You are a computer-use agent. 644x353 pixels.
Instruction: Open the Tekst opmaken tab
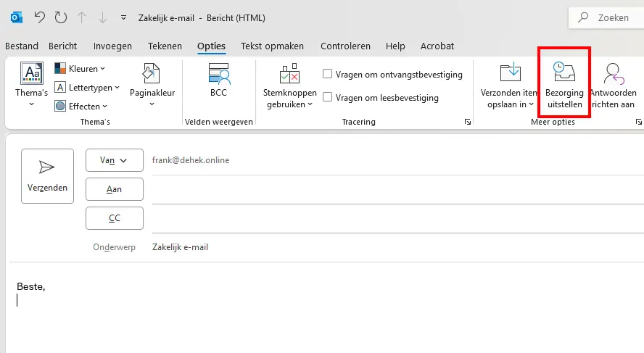(x=272, y=46)
